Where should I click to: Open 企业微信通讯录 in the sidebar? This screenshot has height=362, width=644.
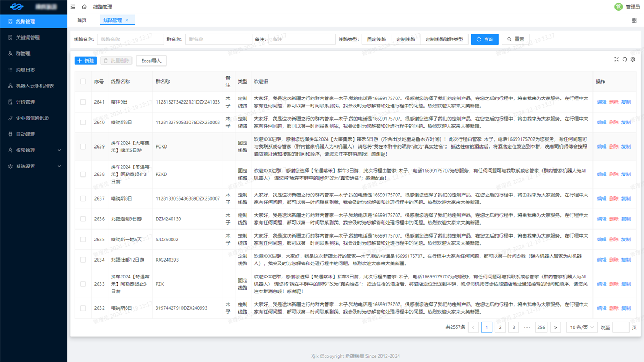[x=33, y=118]
